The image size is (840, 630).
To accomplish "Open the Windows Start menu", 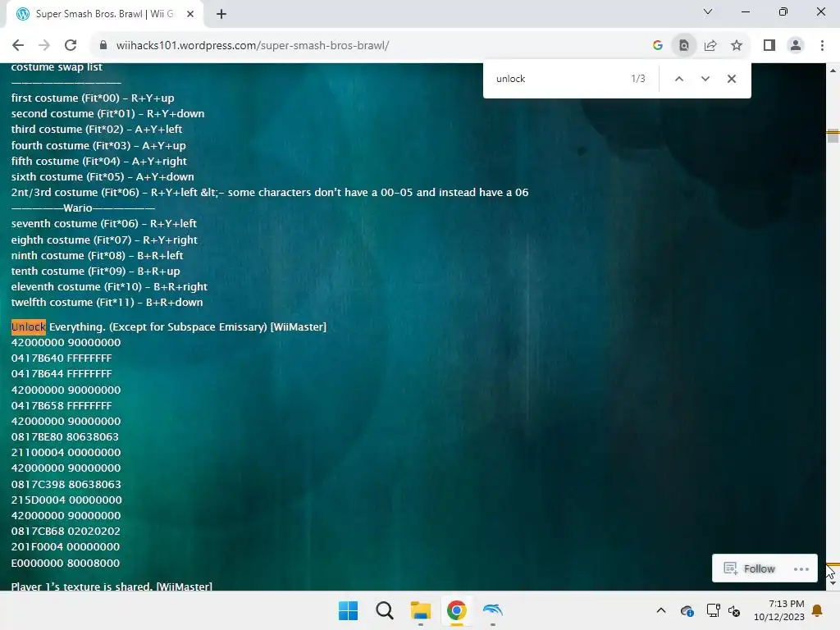I will (348, 610).
